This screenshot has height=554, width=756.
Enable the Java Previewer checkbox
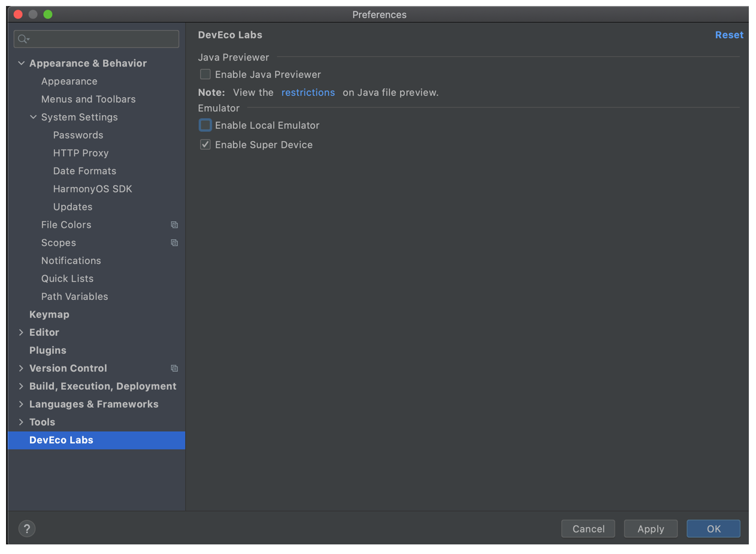coord(205,74)
